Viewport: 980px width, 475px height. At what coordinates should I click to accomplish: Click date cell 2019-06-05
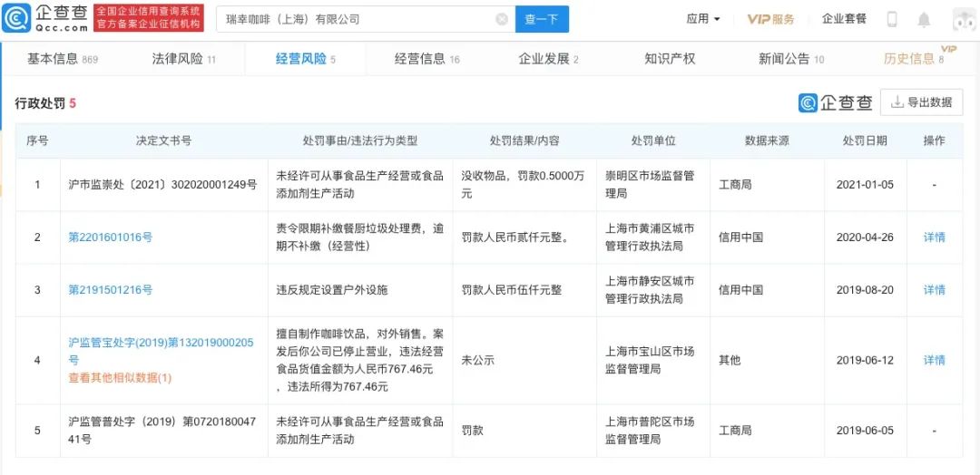(x=865, y=430)
